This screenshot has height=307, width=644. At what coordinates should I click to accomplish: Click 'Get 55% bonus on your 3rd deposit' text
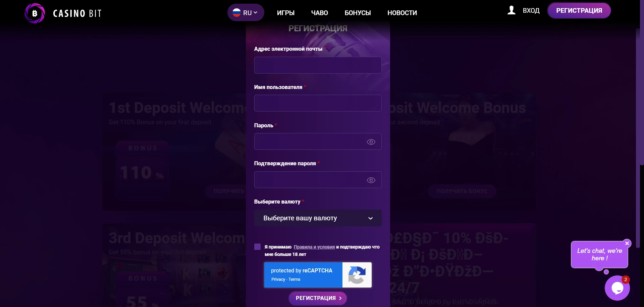click(157, 252)
